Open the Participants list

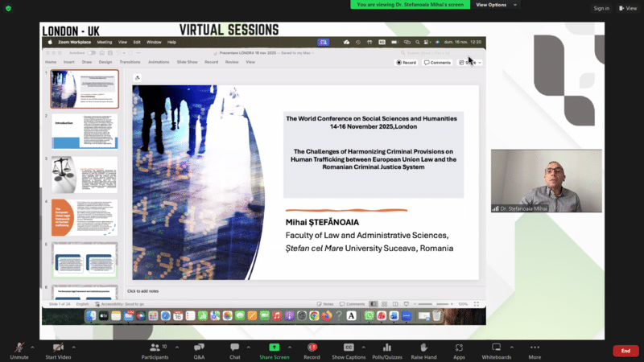pos(154,350)
